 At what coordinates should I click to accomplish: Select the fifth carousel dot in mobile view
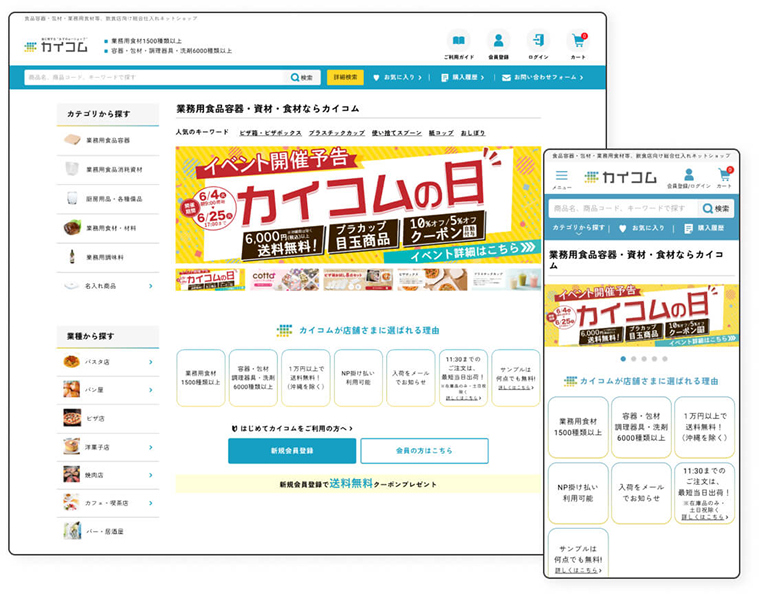click(665, 359)
